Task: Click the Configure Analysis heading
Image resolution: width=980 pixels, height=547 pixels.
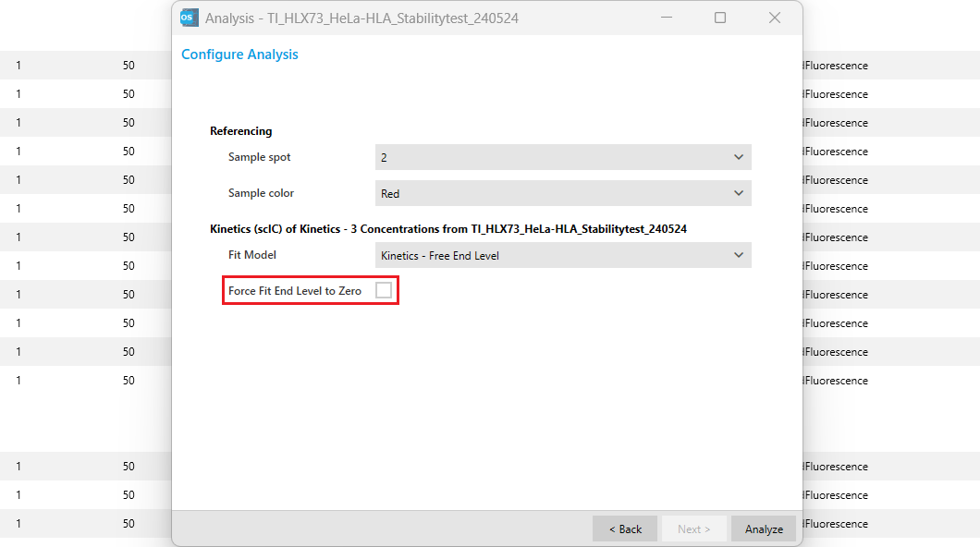Action: 239,55
